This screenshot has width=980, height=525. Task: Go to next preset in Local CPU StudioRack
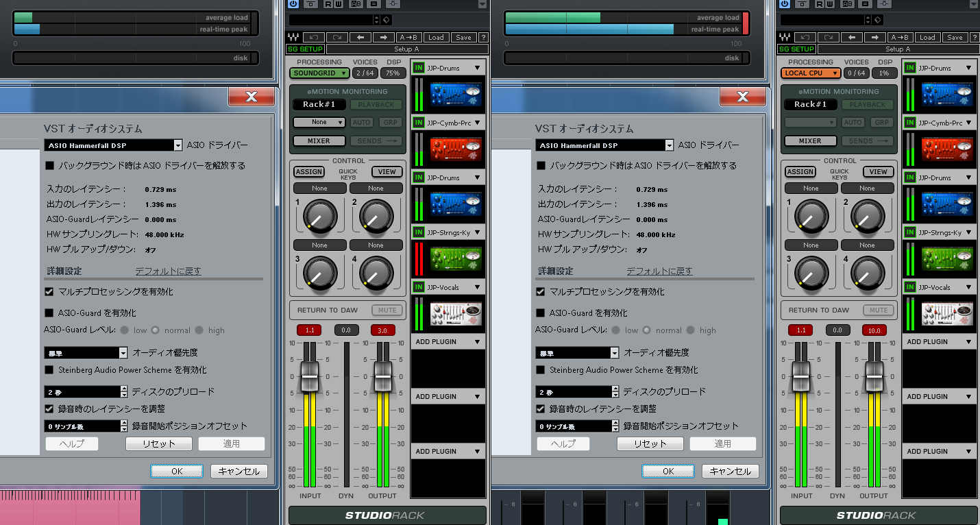[874, 37]
